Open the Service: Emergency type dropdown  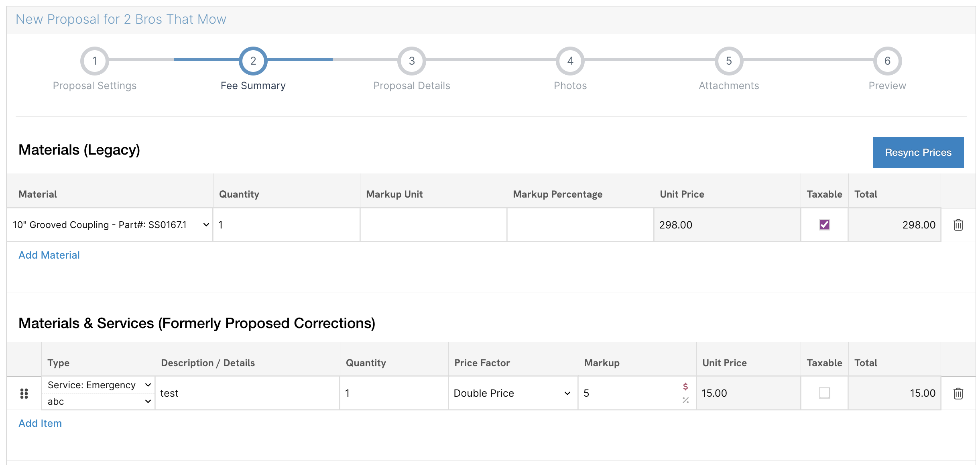(98, 385)
